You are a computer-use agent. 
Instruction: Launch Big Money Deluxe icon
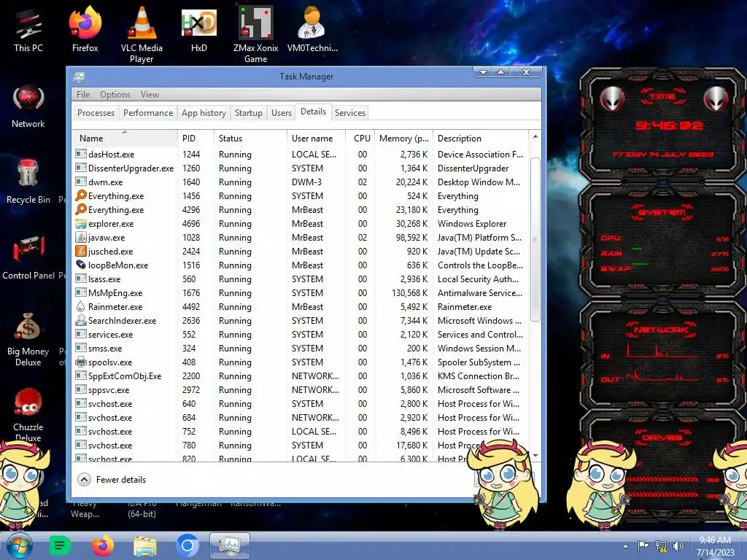coord(28,340)
